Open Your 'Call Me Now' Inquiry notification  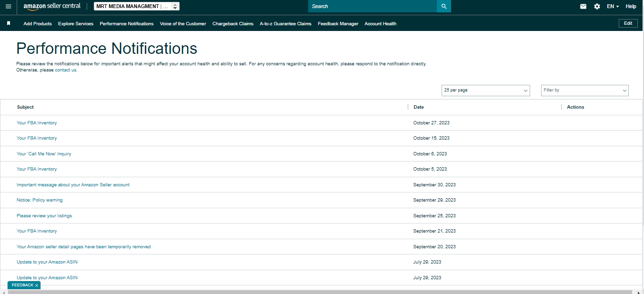coord(44,154)
